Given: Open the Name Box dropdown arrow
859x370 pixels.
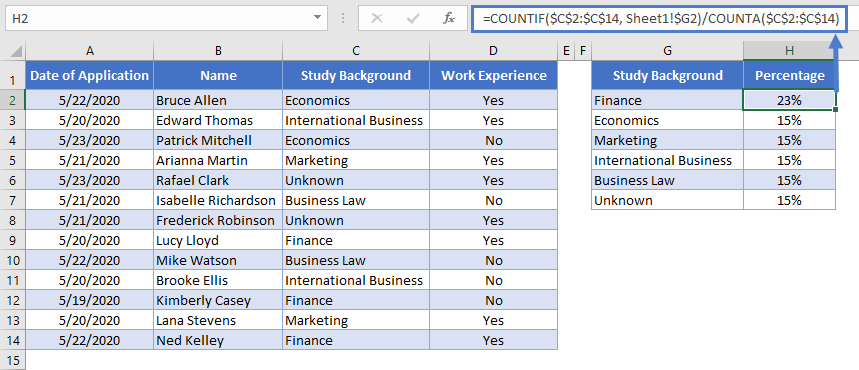Looking at the screenshot, I should click(317, 18).
